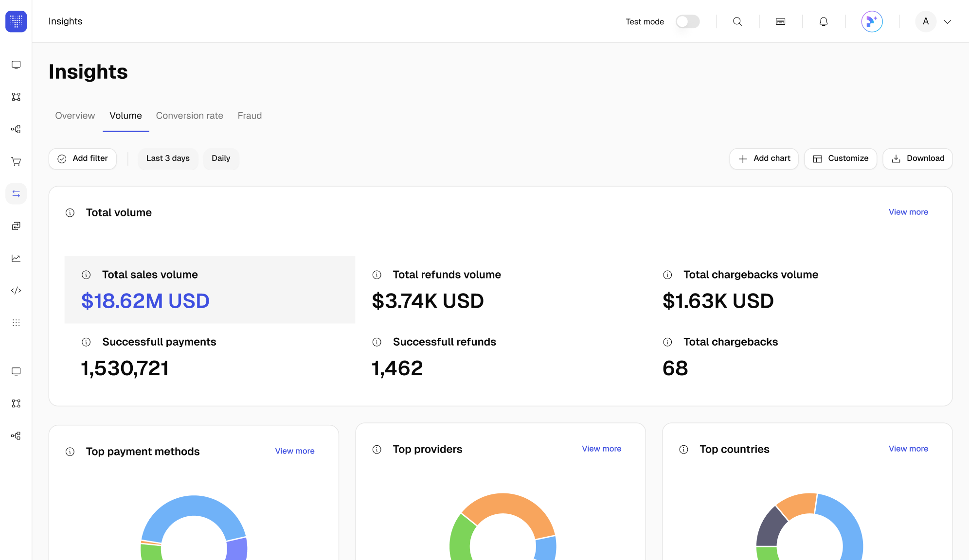This screenshot has height=560, width=969.
Task: Click the Add filter button
Action: click(x=83, y=158)
